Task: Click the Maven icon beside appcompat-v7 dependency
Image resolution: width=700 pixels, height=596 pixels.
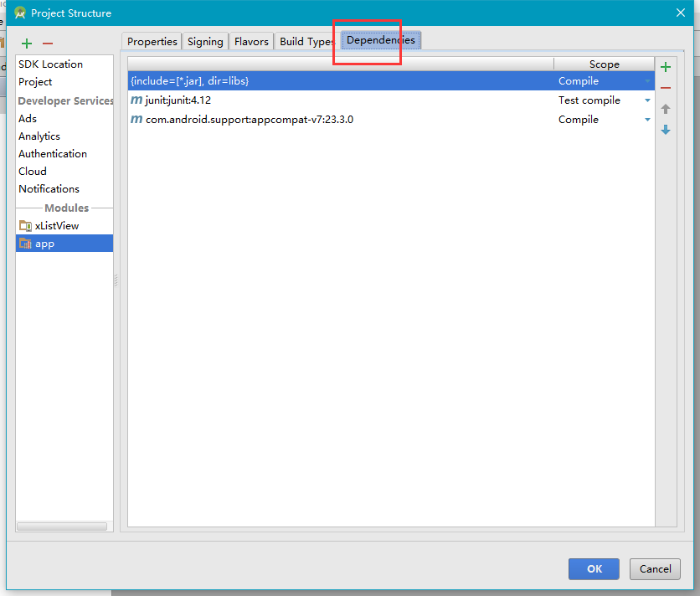Action: point(136,119)
